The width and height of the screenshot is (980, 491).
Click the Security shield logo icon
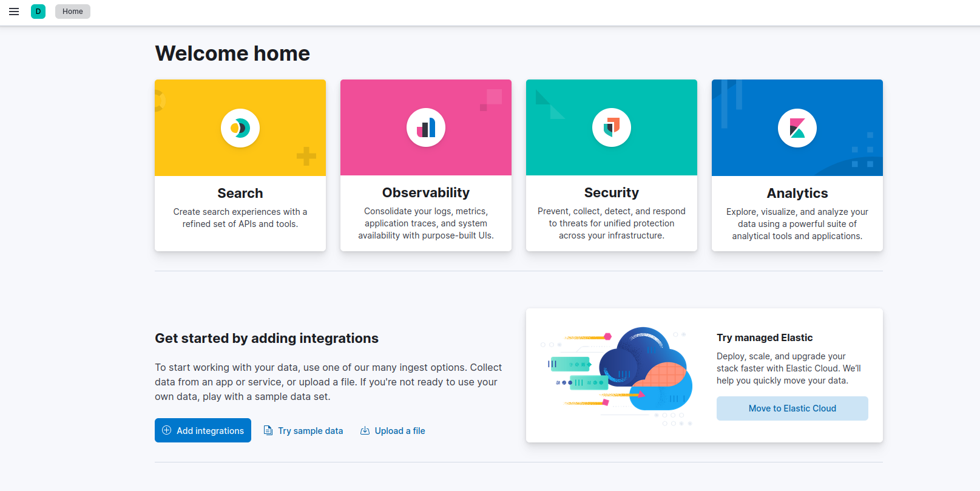(x=612, y=127)
